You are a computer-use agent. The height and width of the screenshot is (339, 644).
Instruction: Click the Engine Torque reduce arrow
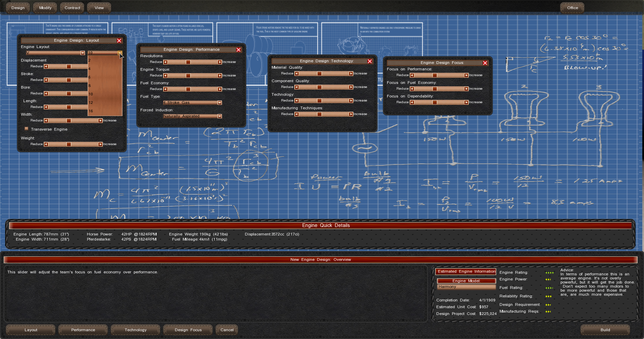(165, 76)
